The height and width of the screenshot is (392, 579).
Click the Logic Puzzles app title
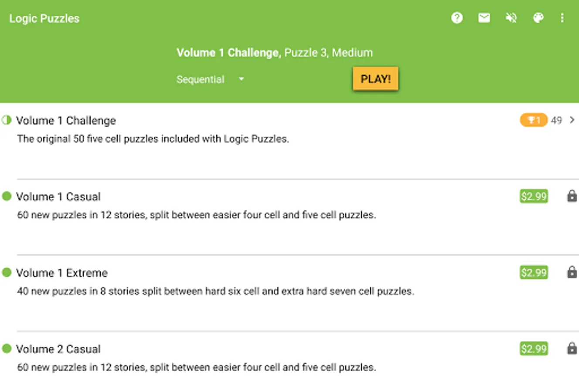(x=44, y=18)
